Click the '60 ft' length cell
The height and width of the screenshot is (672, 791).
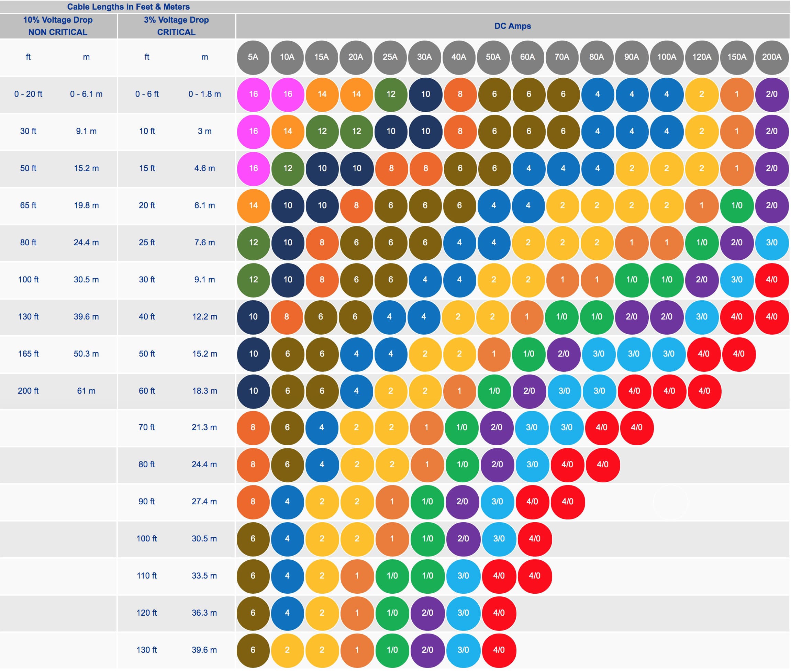(147, 391)
